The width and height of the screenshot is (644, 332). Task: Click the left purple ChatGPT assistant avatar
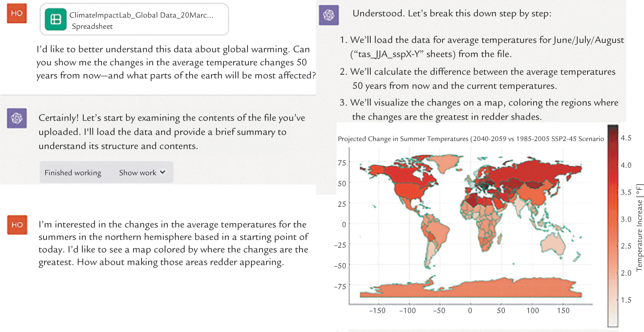tap(17, 119)
